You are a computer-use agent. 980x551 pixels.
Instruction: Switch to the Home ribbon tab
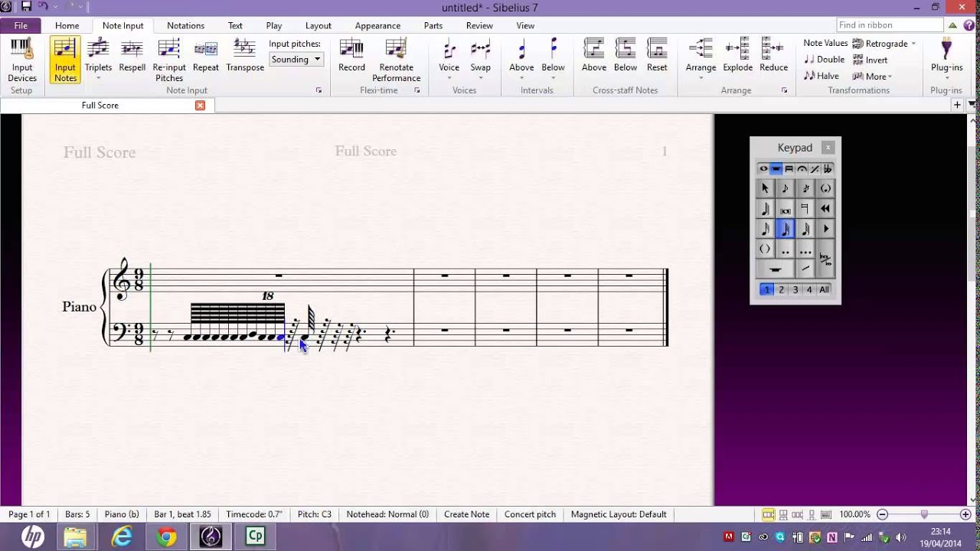point(67,25)
